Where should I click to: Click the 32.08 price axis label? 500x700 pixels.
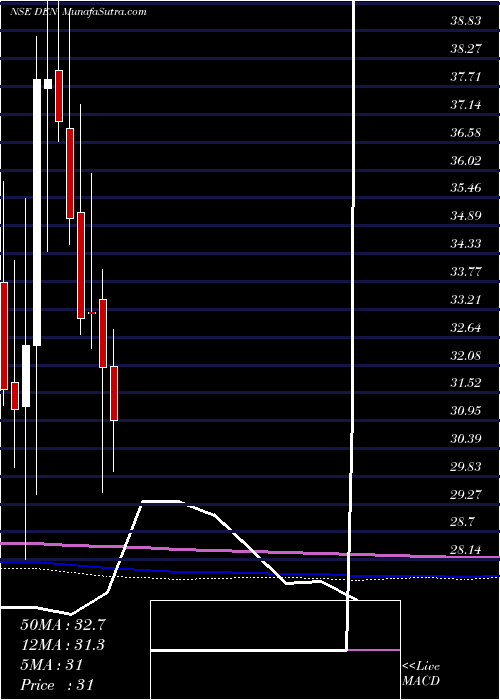tap(466, 355)
